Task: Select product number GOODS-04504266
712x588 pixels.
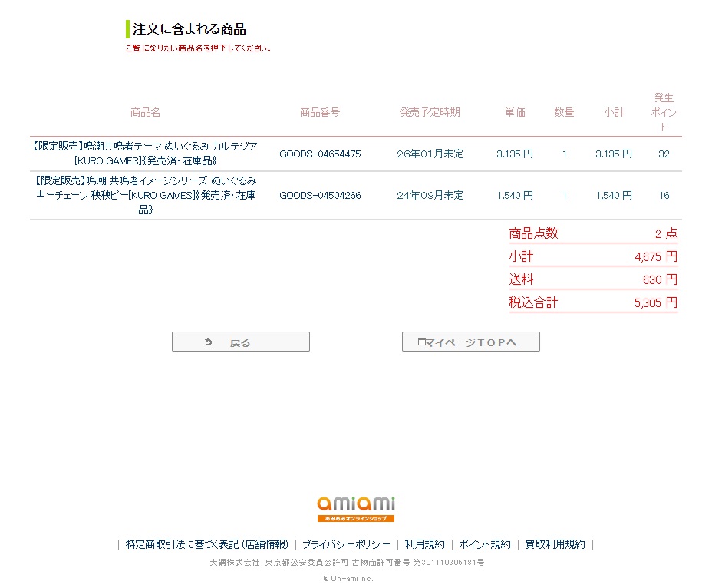Action: click(319, 195)
